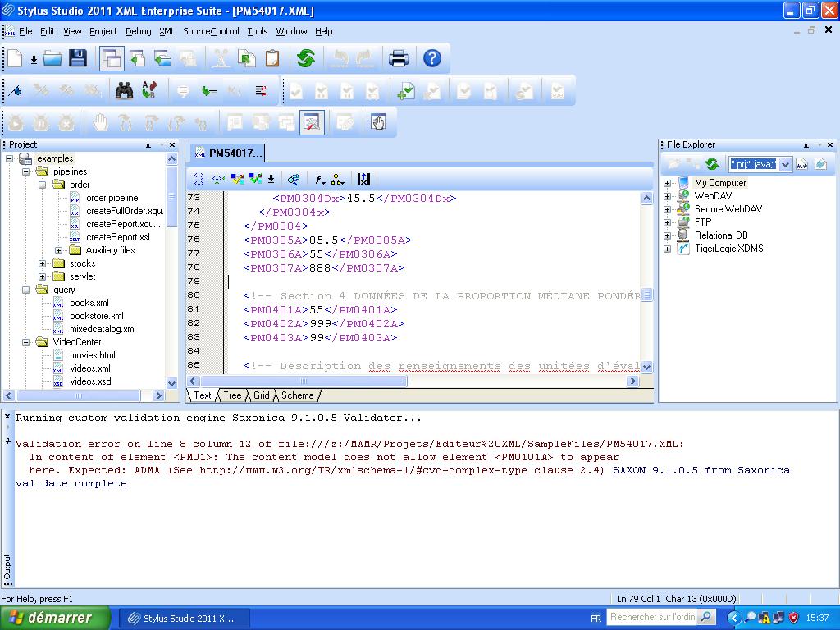
Task: Click the red-arrow toggle lines icon
Action: [x=261, y=90]
